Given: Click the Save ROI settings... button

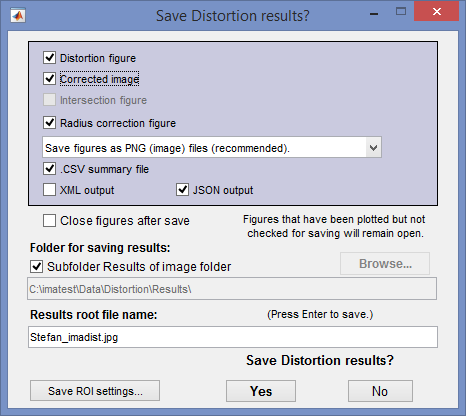Looking at the screenshot, I should [95, 391].
